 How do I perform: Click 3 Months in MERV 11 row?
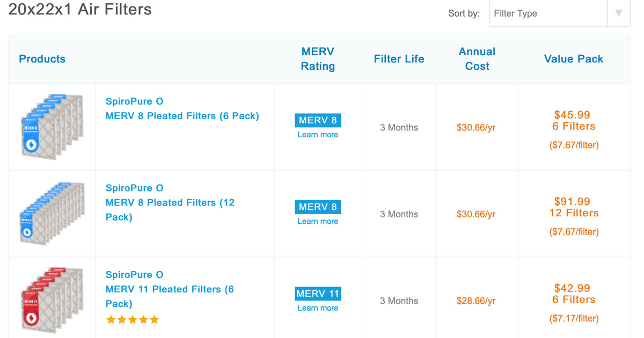pos(399,301)
